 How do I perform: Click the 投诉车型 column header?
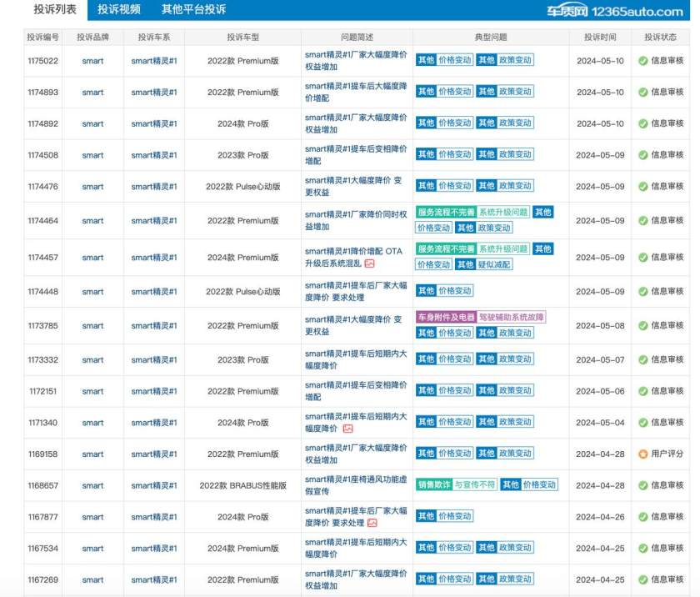click(x=242, y=37)
